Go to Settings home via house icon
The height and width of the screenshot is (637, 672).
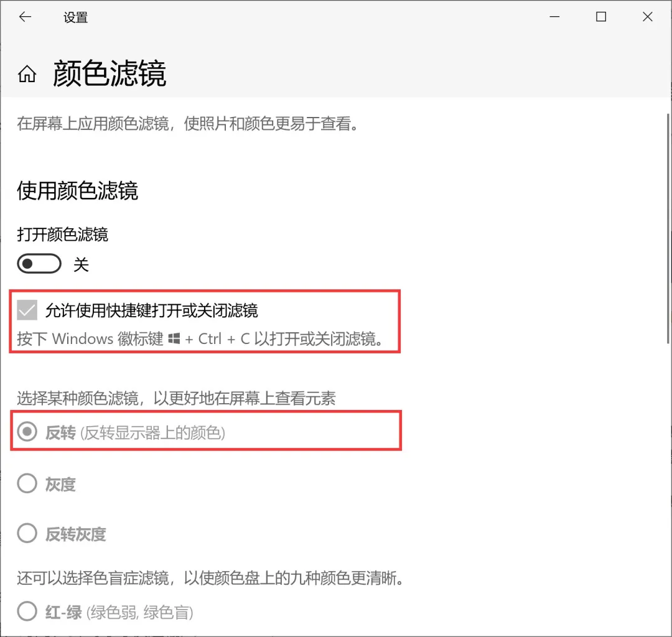(x=27, y=75)
